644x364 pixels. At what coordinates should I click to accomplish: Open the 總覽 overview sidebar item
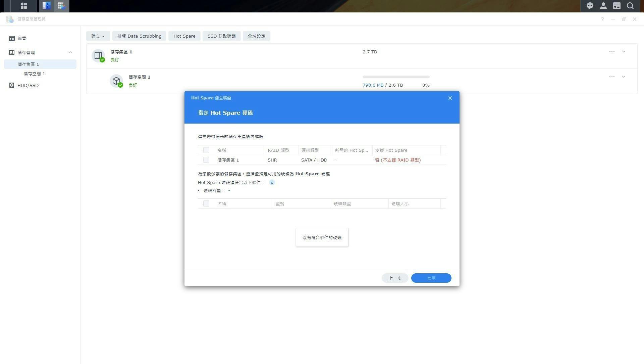[22, 38]
